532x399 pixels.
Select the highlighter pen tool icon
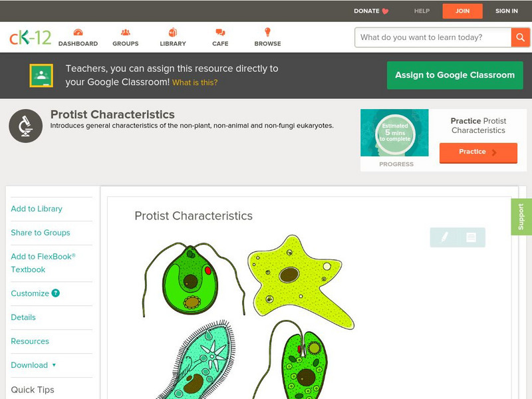(x=444, y=237)
